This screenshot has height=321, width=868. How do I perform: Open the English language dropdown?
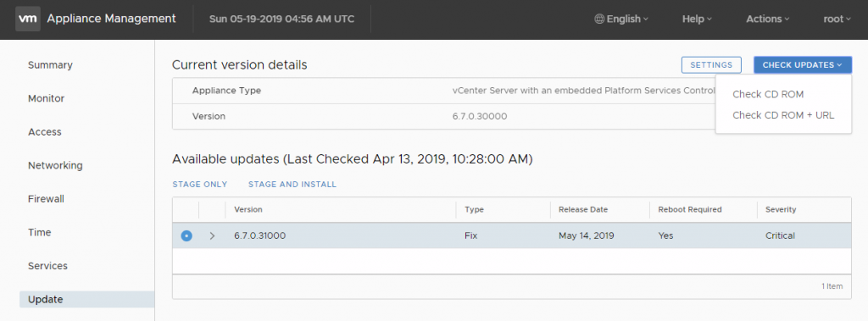pyautogui.click(x=621, y=19)
